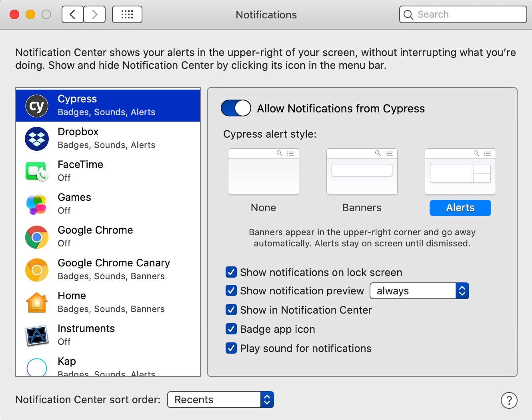Go forward with the right chevron button

95,15
